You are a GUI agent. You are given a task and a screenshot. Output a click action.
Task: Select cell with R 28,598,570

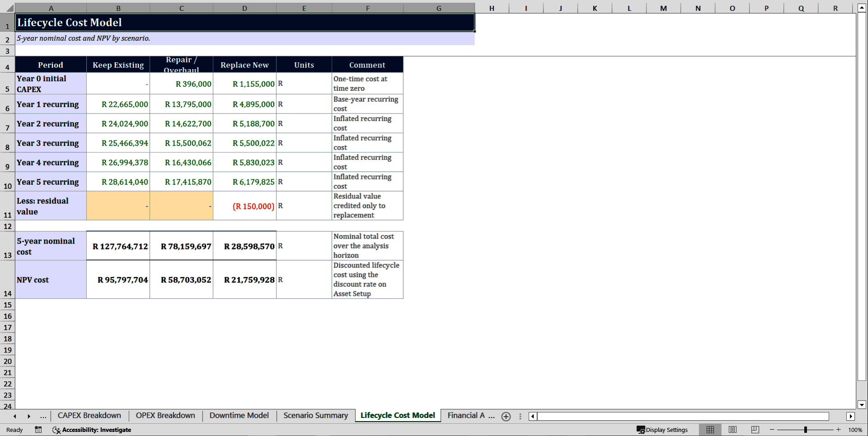click(x=245, y=246)
